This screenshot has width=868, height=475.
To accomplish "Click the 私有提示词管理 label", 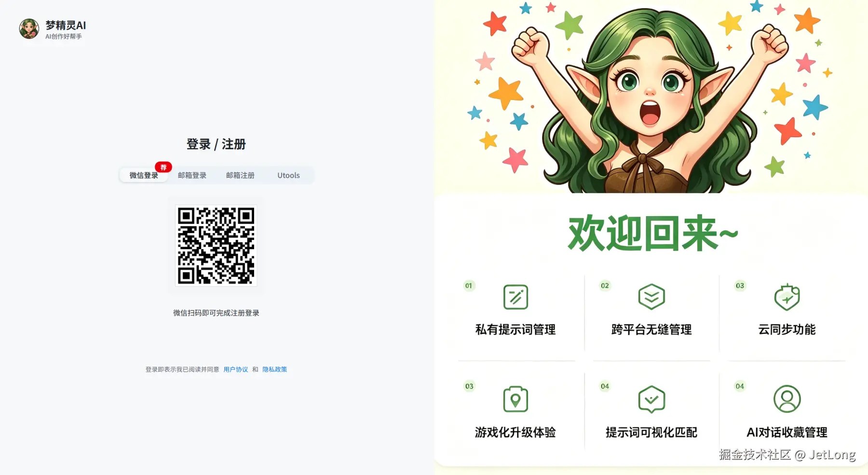I will [515, 330].
